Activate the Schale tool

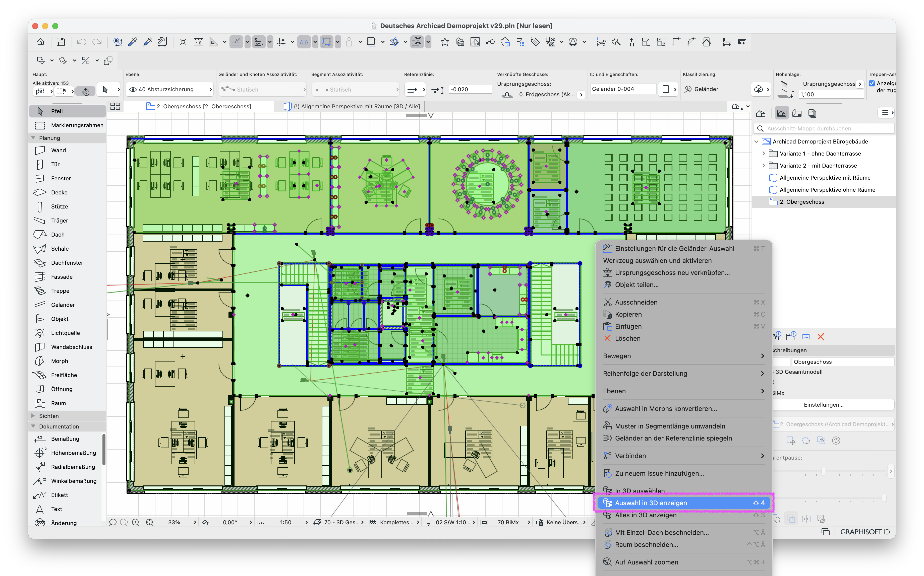68,249
